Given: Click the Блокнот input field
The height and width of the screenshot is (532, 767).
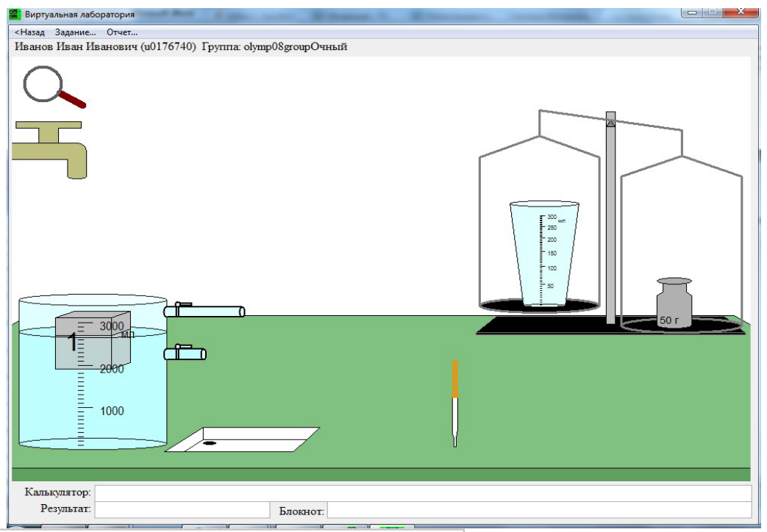Looking at the screenshot, I should pos(540,510).
